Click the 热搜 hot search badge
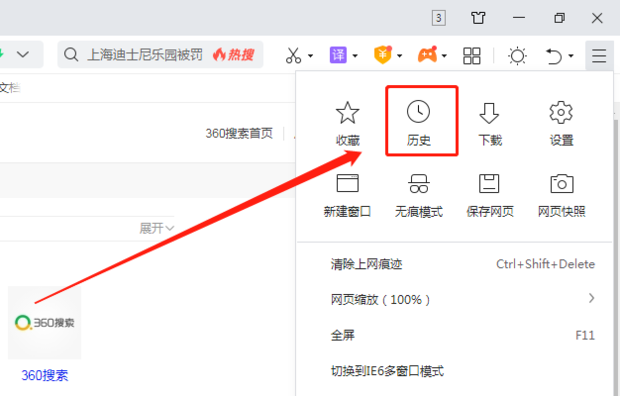 [233, 55]
